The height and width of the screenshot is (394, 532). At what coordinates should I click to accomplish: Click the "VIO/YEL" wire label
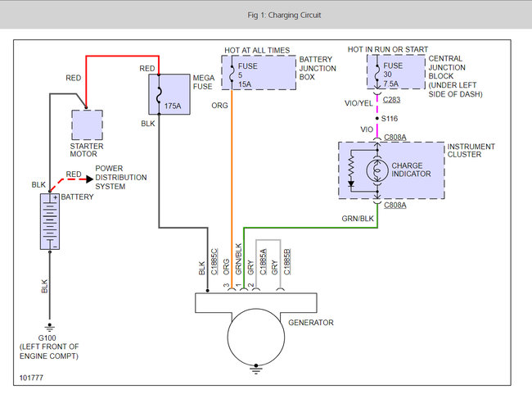click(x=358, y=103)
